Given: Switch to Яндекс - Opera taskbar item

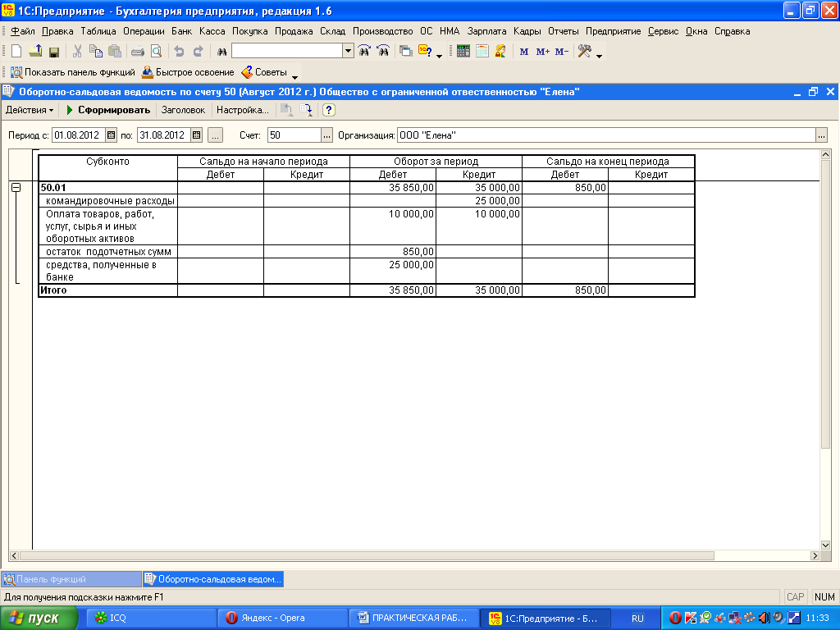Looking at the screenshot, I should (x=284, y=619).
